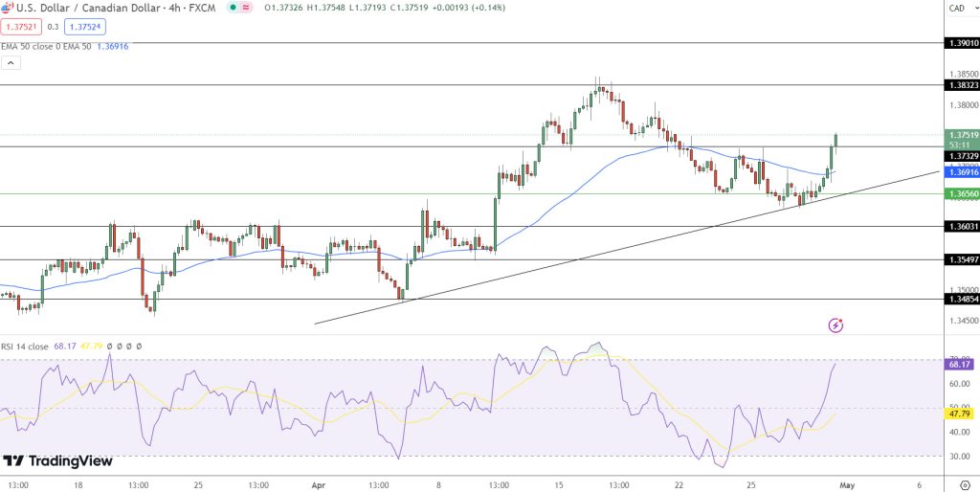Select the EMA 50 close indicator legend
Screen dimensions: 980x492
tap(48, 46)
